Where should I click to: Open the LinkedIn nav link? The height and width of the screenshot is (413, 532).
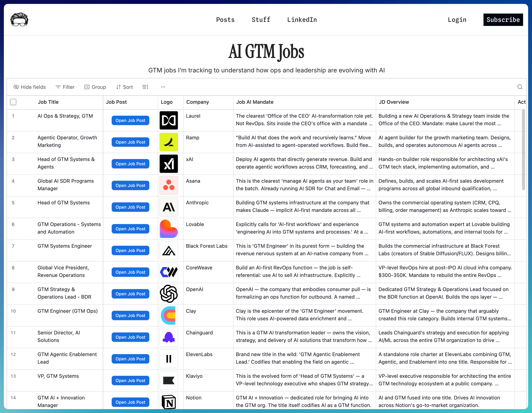302,20
